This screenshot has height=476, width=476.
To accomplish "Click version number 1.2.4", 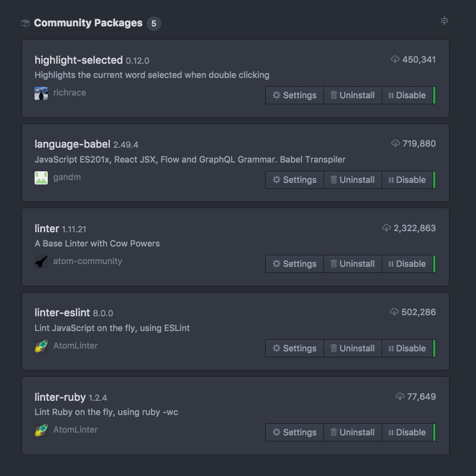I will coord(98,397).
